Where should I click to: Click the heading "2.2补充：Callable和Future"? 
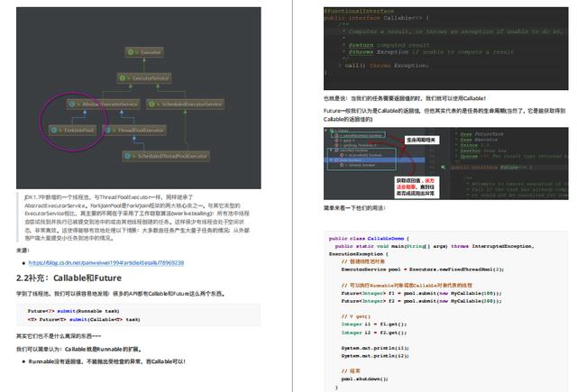69,278
